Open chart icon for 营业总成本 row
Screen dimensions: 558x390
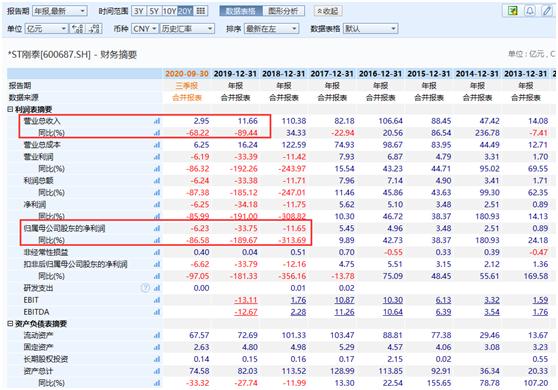click(157, 145)
